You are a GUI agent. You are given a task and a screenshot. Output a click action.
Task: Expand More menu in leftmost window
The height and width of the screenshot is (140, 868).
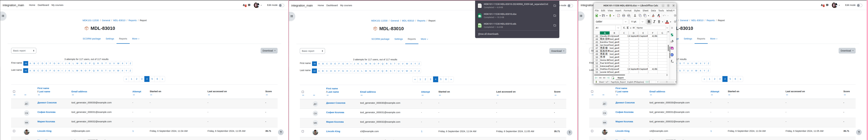point(136,39)
